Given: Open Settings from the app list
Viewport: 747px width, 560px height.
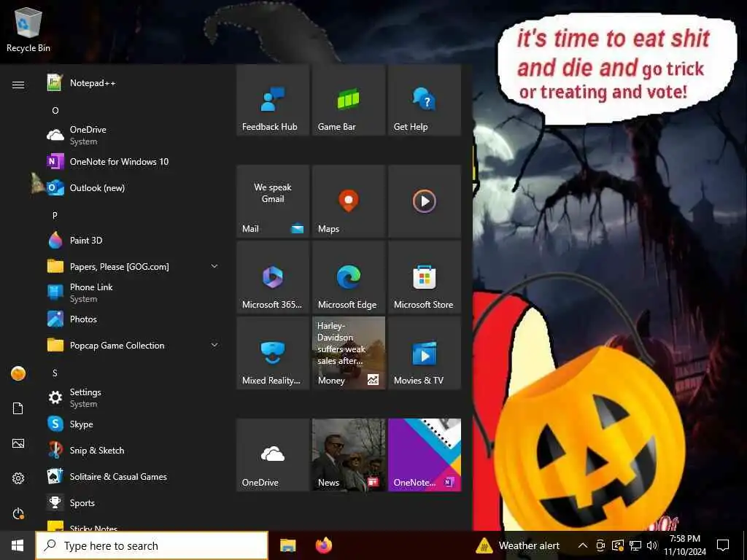Looking at the screenshot, I should (131, 397).
